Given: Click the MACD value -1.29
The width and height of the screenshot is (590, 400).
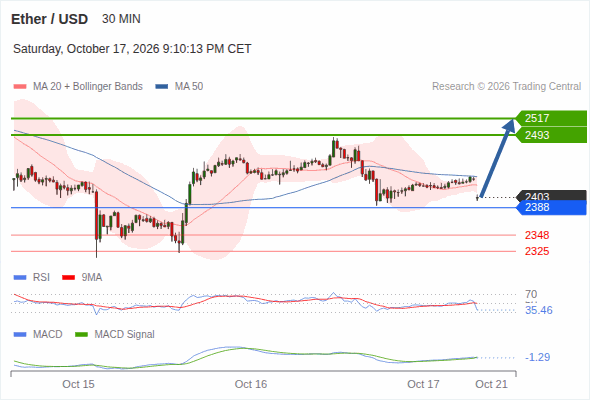Looking at the screenshot, I should pos(537,357).
